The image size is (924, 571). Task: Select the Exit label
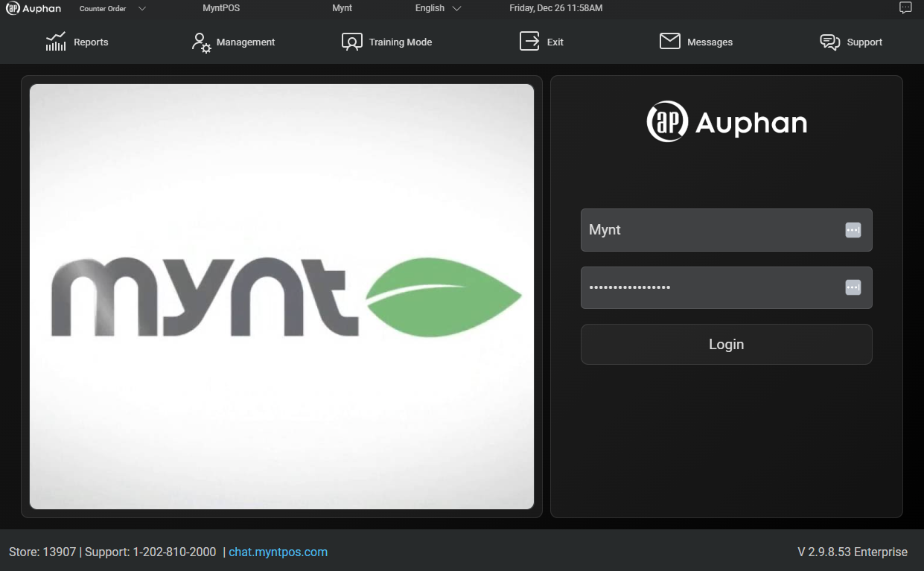point(555,42)
